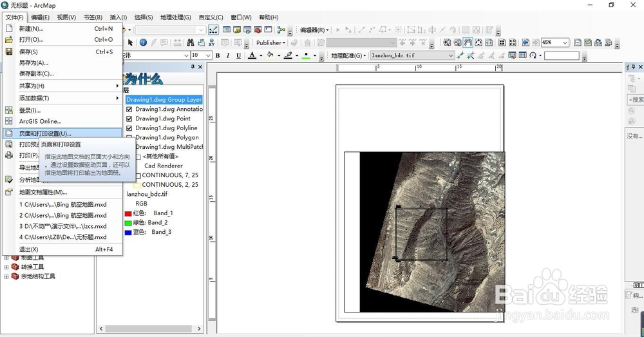The height and width of the screenshot is (337, 644).
Task: Click the Find binoculars tool
Action: pos(190,43)
